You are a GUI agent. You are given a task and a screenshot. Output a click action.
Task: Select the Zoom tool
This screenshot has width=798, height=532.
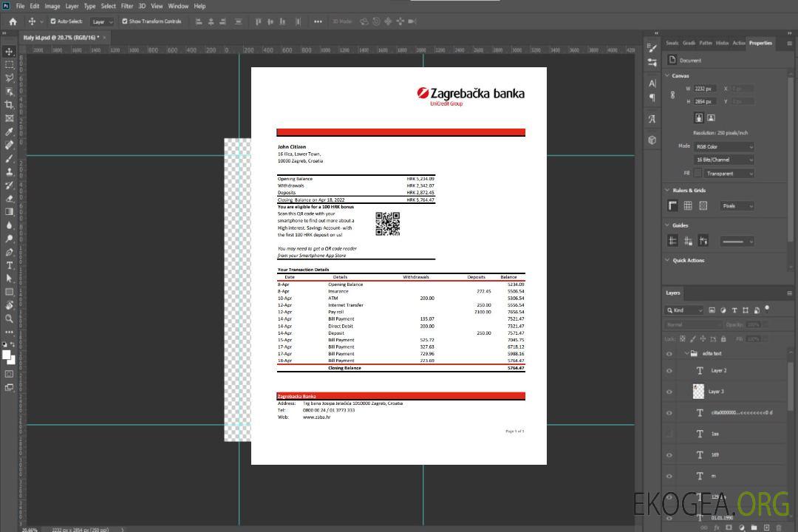9,318
